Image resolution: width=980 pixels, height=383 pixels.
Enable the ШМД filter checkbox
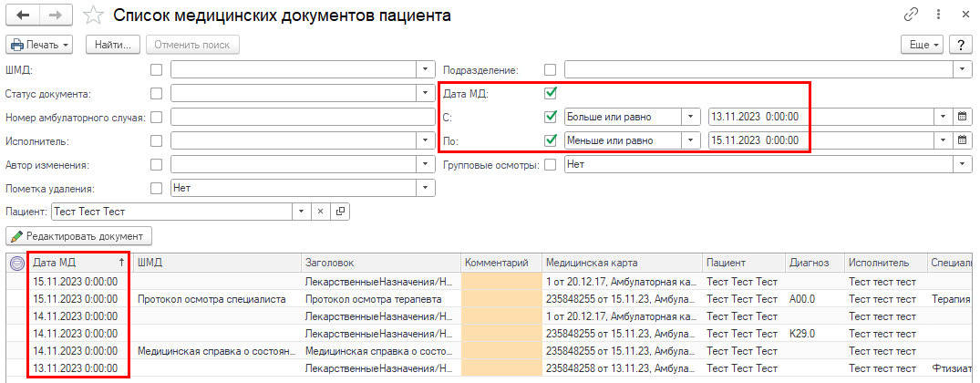tap(157, 69)
